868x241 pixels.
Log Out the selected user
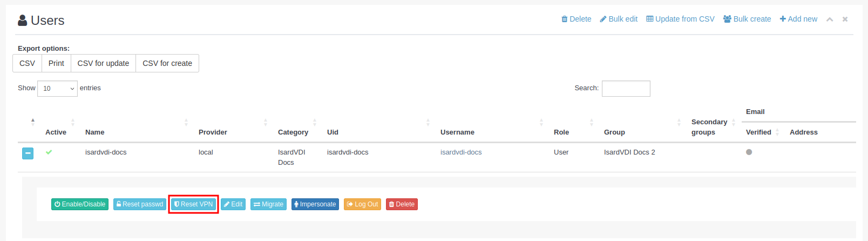pyautogui.click(x=362, y=204)
